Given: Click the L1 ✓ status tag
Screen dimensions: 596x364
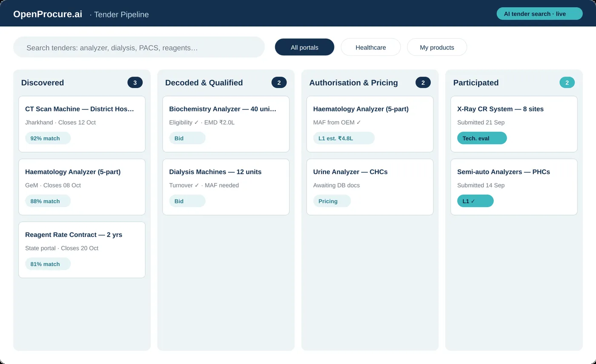Looking at the screenshot, I should (x=476, y=201).
